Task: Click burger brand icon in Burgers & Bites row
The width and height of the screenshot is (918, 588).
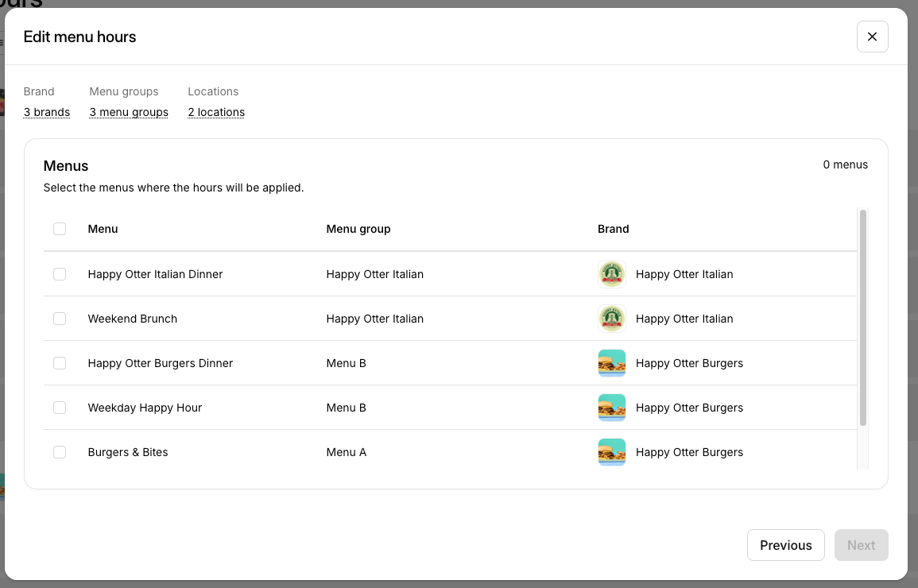Action: (611, 452)
